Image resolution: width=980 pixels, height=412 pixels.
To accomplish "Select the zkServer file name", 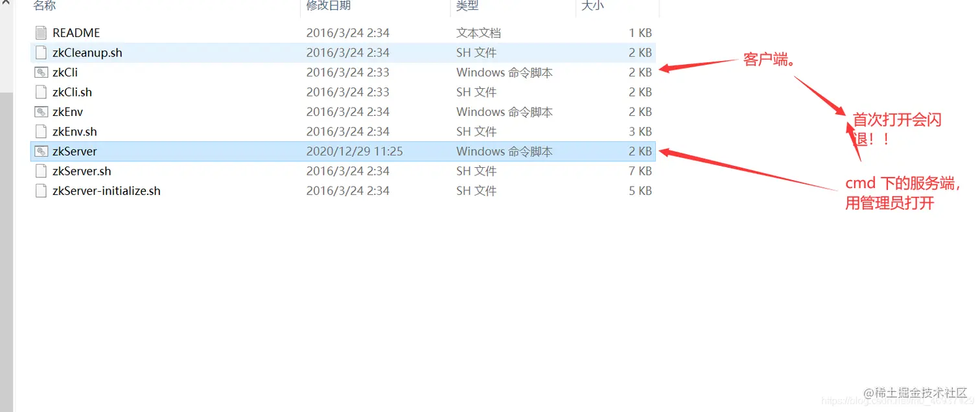I will click(75, 152).
